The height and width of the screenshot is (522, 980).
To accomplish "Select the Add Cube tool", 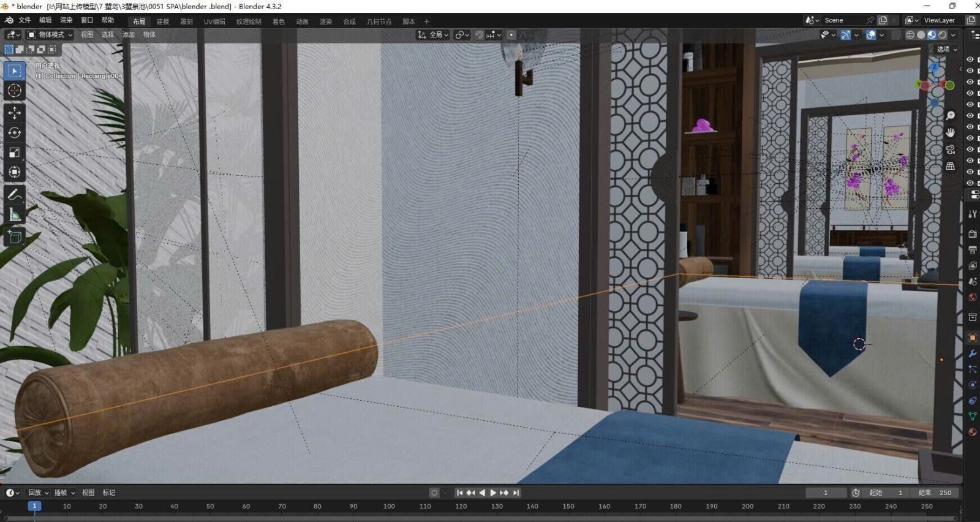I will (15, 236).
